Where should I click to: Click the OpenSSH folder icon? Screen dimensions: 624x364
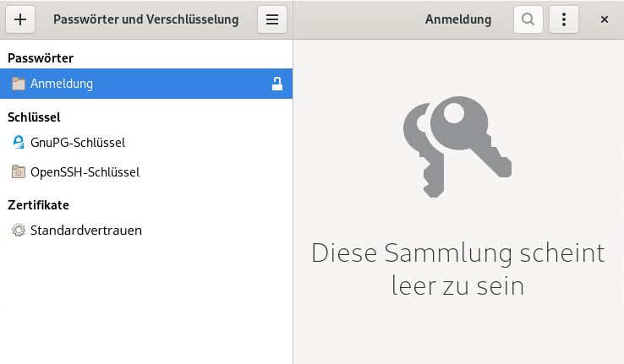pos(19,172)
